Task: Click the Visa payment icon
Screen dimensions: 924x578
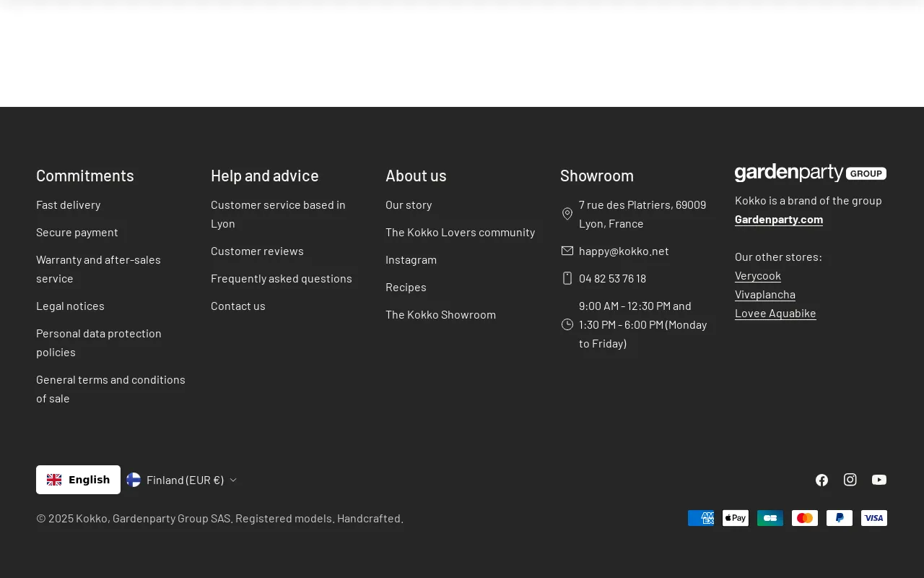Action: coord(874,518)
